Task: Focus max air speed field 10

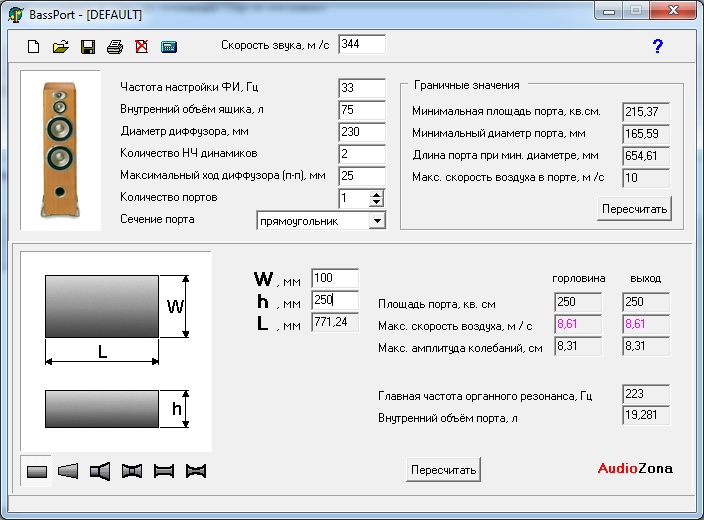Action: click(646, 178)
